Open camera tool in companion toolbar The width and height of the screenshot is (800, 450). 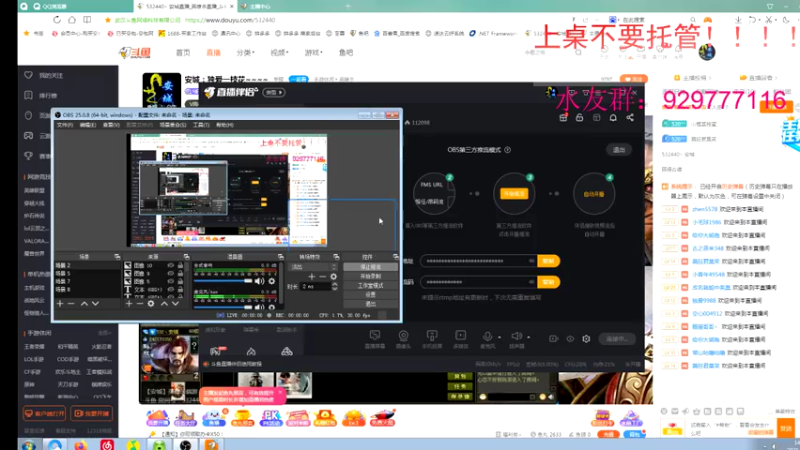pyautogui.click(x=404, y=339)
